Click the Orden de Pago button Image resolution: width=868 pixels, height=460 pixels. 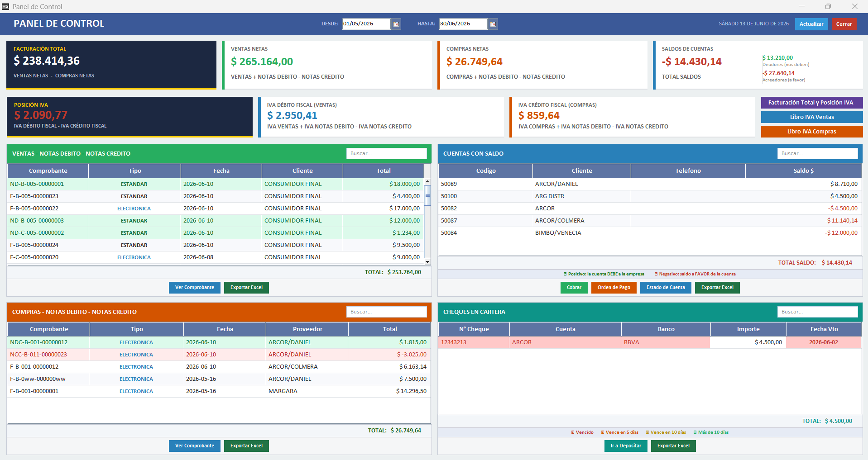[614, 288]
